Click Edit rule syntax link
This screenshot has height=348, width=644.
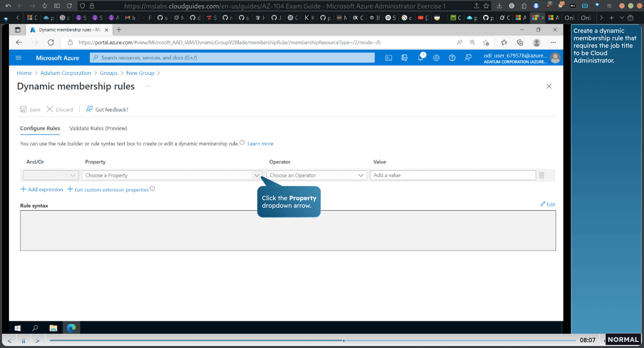coord(548,204)
